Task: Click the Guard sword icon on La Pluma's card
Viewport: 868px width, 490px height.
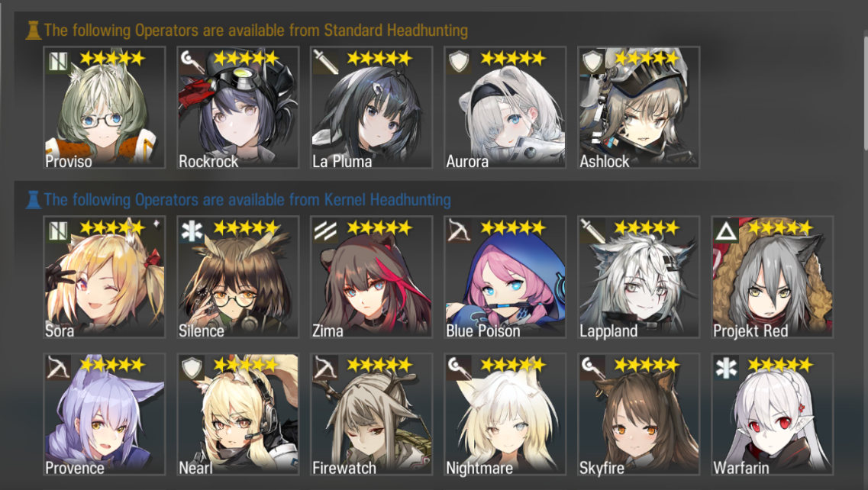Action: (325, 62)
